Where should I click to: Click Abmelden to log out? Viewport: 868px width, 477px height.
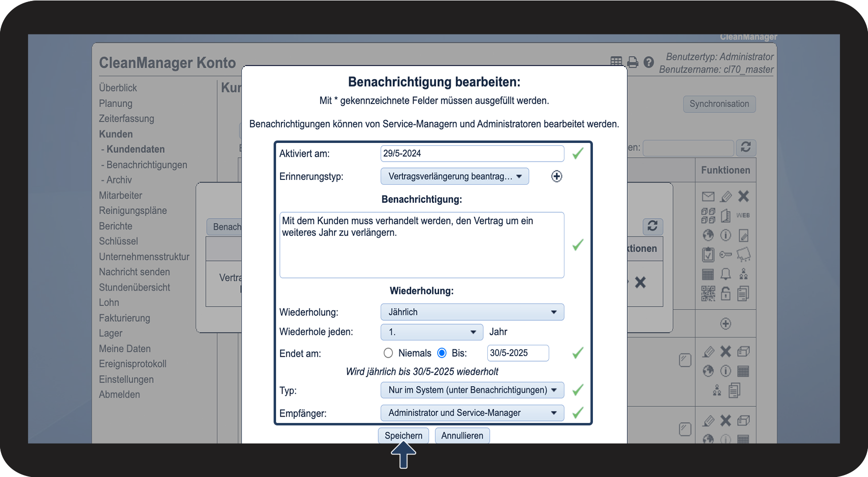pos(119,395)
